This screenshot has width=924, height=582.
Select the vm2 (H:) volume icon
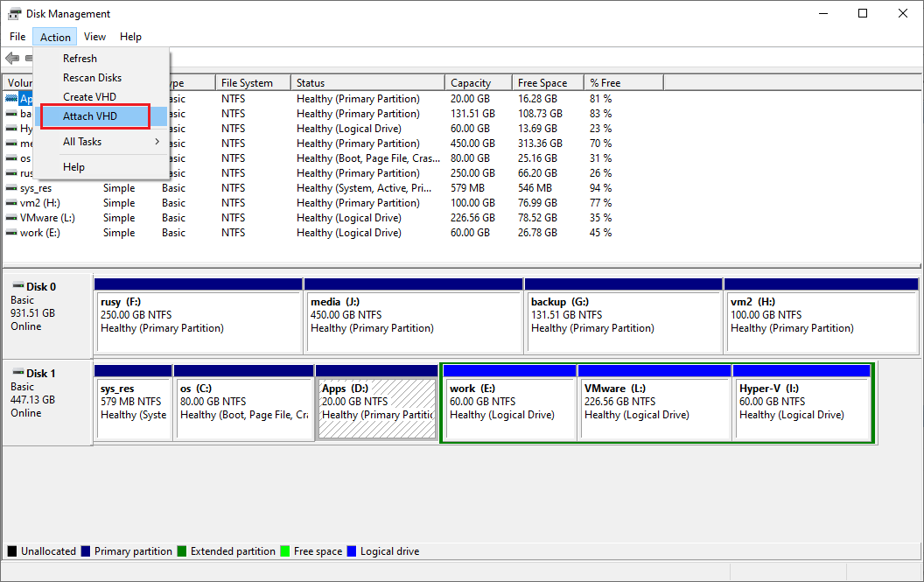11,203
